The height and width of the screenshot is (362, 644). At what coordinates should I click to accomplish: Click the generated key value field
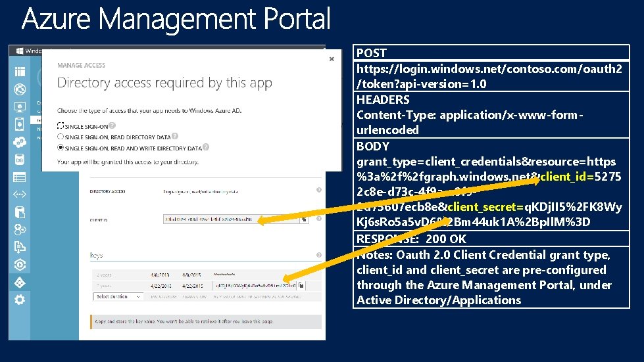(x=254, y=285)
